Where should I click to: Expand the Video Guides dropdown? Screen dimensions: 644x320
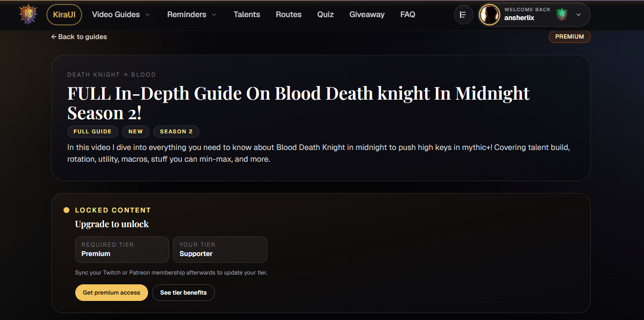coord(121,15)
